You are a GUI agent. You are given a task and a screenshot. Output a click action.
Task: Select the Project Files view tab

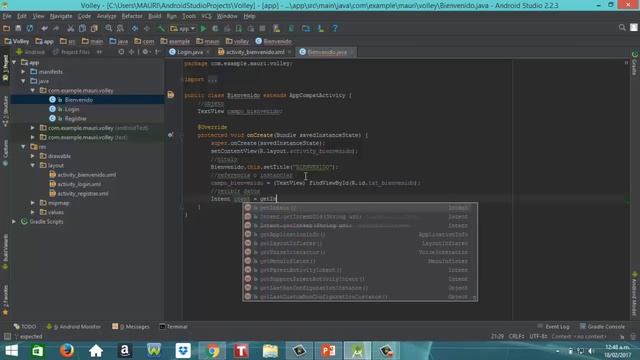pyautogui.click(x=72, y=52)
